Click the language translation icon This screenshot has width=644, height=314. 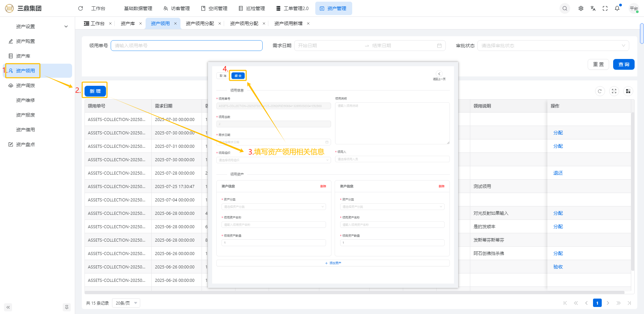point(593,8)
